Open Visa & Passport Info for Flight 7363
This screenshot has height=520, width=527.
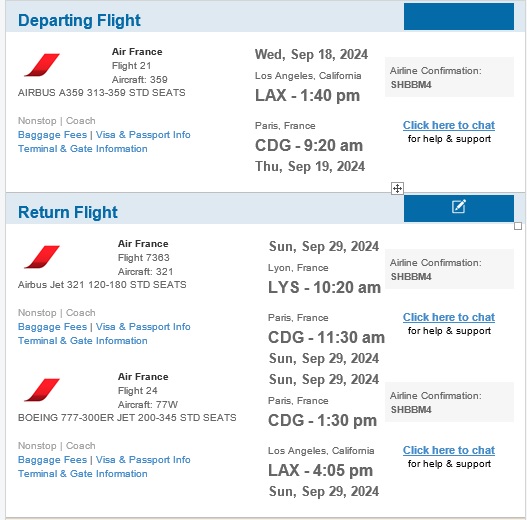point(143,327)
